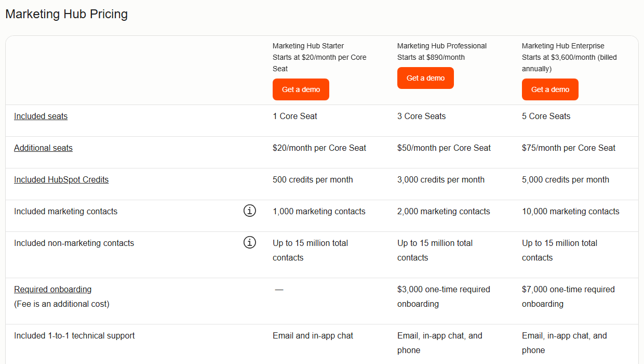Image resolution: width=644 pixels, height=364 pixels.
Task: Open info icon for Included non-marketing contacts
Action: pyautogui.click(x=250, y=243)
